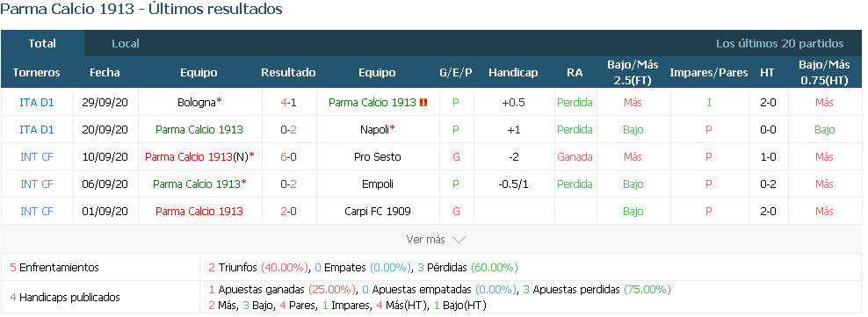The width and height of the screenshot is (868, 317).
Task: Select the Total tab
Action: [43, 43]
